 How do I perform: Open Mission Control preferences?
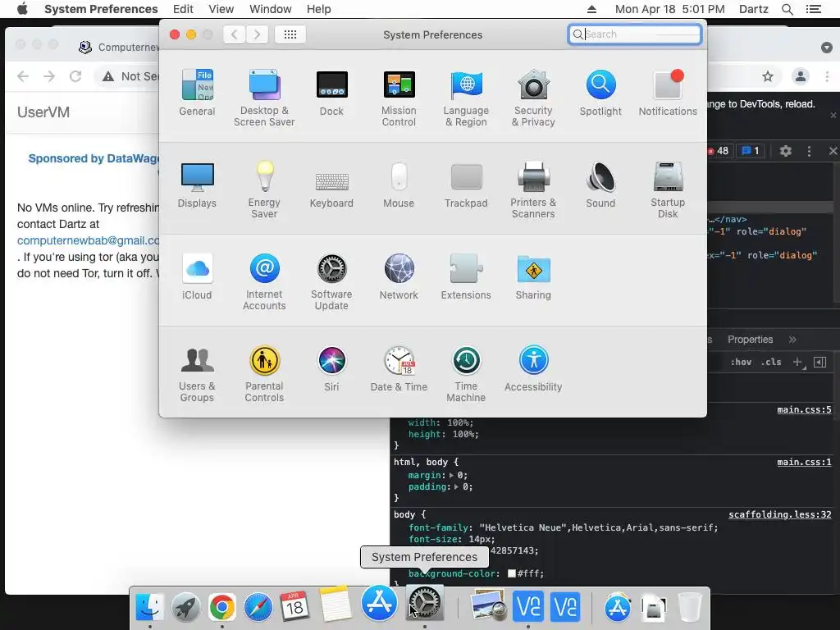click(399, 98)
